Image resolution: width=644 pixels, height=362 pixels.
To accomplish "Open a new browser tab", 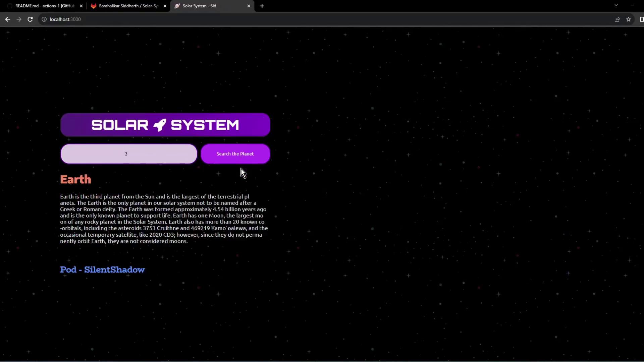I will point(262,6).
